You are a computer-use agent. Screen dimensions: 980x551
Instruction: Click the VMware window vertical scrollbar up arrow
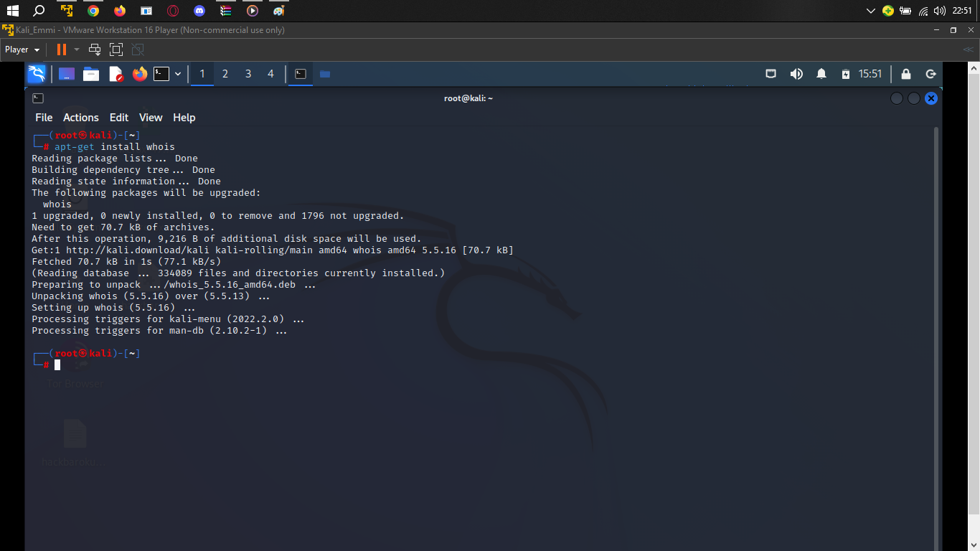(974, 67)
